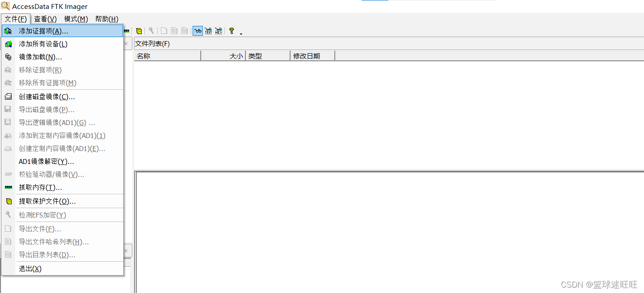
Task: Click the AccessData FTK Imager title icon
Action: tap(5, 6)
